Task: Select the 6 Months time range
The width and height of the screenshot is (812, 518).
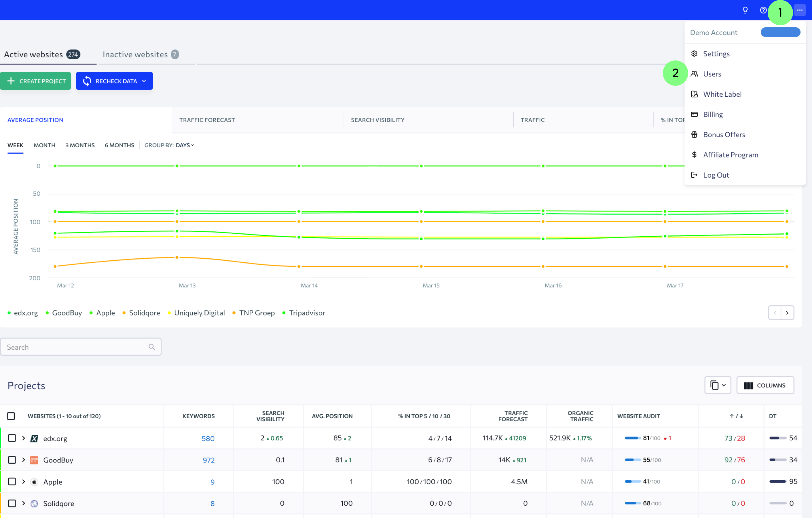Action: coord(119,145)
